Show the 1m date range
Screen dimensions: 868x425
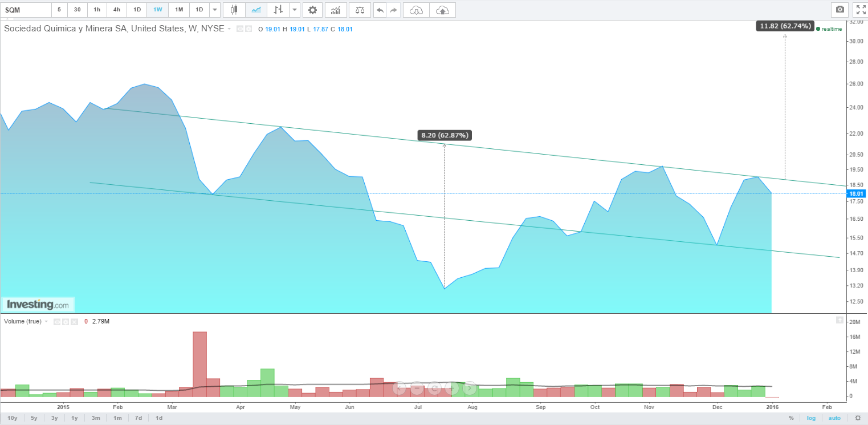[117, 418]
